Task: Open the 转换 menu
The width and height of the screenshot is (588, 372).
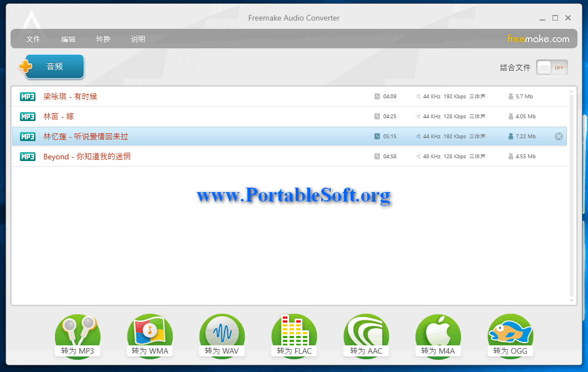Action: pos(103,39)
